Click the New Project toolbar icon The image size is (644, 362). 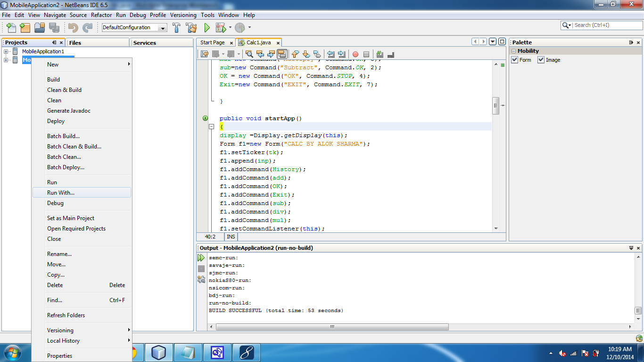[x=25, y=28]
